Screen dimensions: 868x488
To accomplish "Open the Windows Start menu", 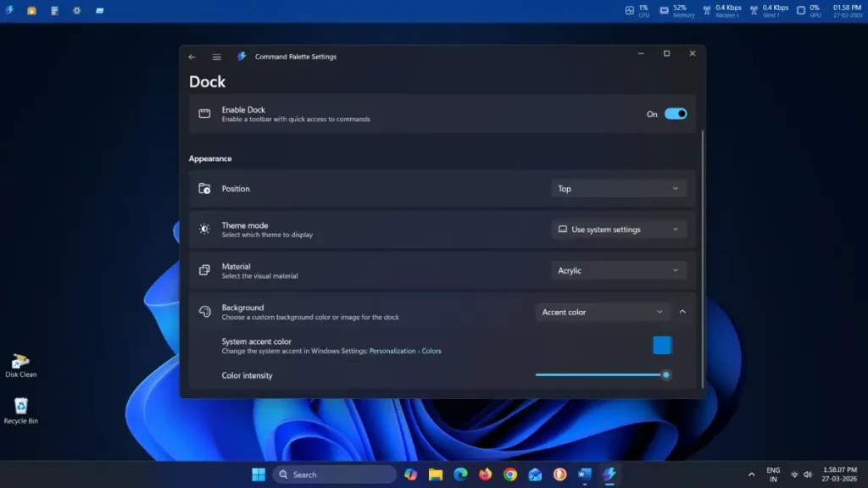I will pos(258,474).
